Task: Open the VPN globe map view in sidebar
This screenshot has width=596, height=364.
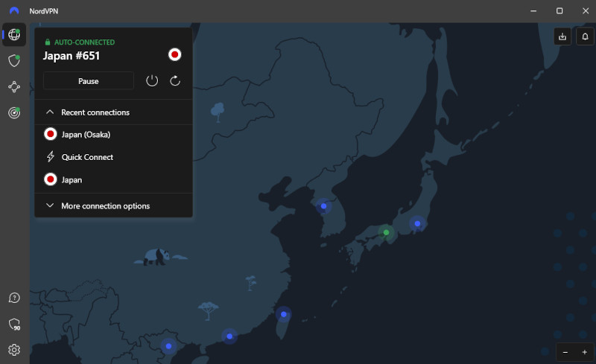Action: click(14, 34)
